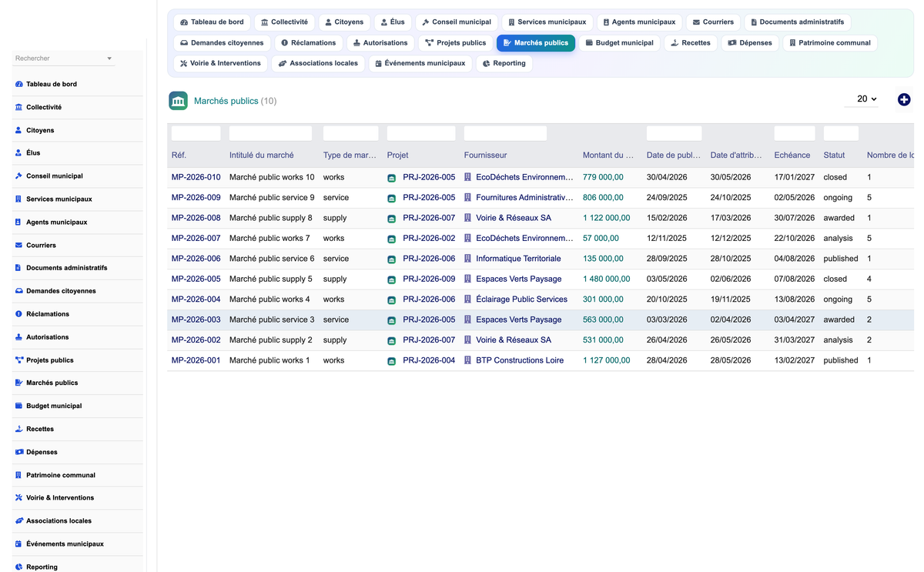Image resolution: width=924 pixels, height=572 pixels.
Task: Sort by Réf. column header
Action: click(x=179, y=155)
